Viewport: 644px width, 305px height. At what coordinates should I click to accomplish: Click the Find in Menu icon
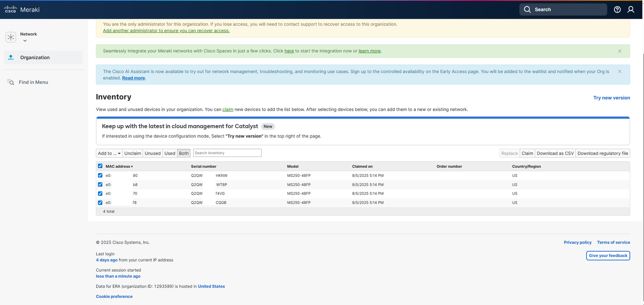coord(11,82)
